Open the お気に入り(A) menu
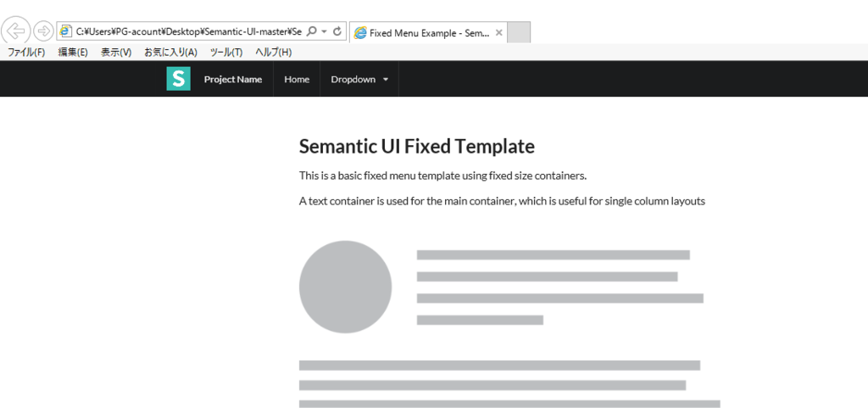 (x=170, y=53)
